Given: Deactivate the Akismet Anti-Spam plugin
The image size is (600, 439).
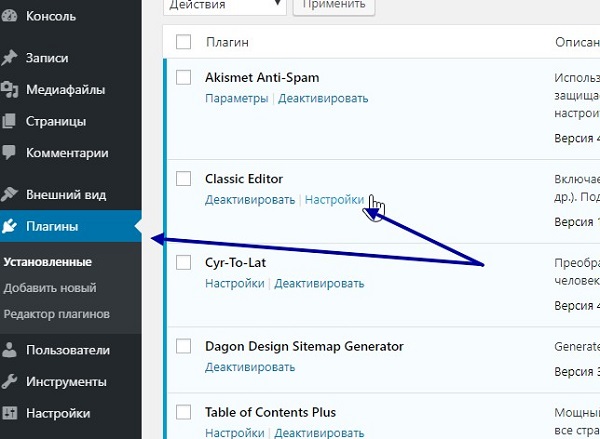Looking at the screenshot, I should (x=323, y=98).
